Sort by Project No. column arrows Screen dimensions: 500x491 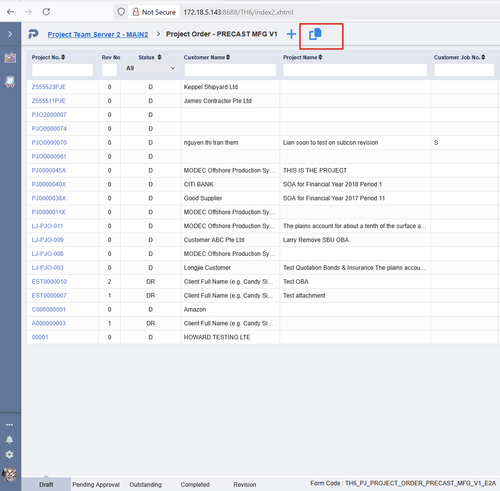[63, 57]
